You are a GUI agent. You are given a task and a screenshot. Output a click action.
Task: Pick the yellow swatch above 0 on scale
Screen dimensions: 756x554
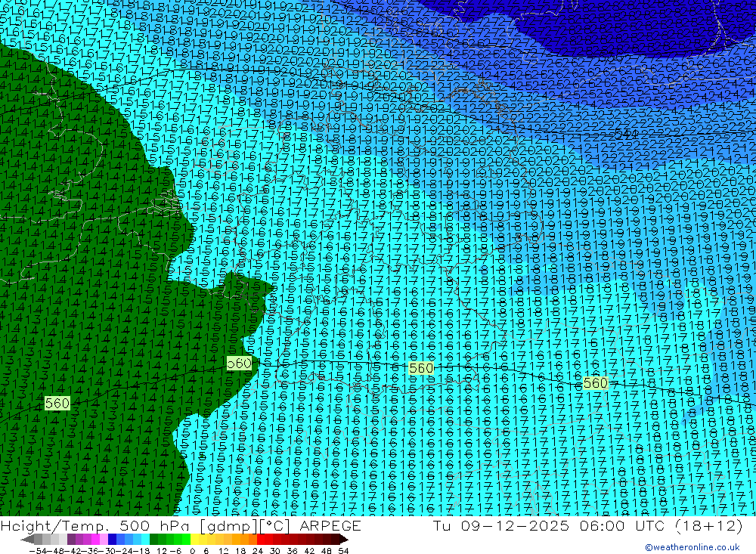(195, 539)
